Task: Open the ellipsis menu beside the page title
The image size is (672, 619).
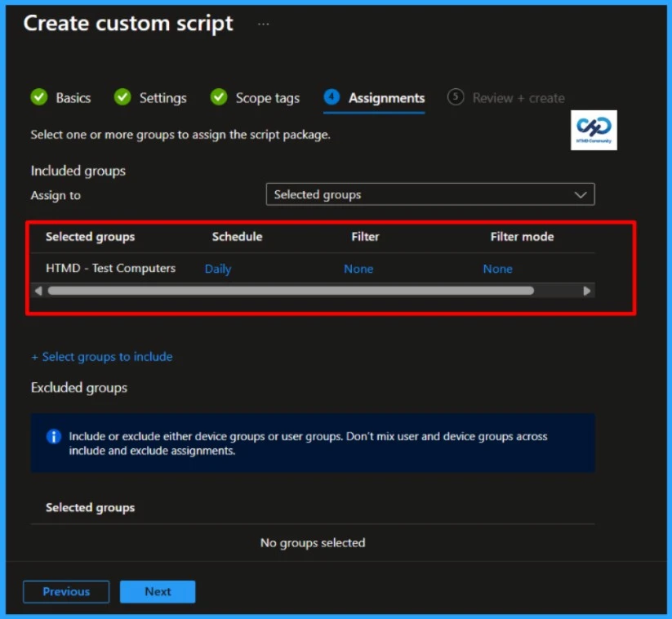Action: click(x=263, y=24)
